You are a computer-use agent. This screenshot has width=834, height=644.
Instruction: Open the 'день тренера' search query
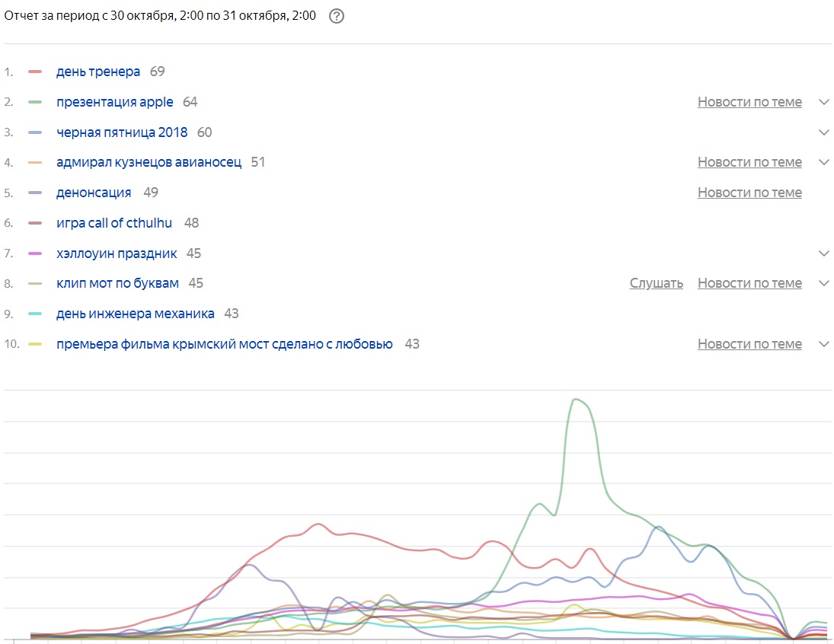[98, 72]
